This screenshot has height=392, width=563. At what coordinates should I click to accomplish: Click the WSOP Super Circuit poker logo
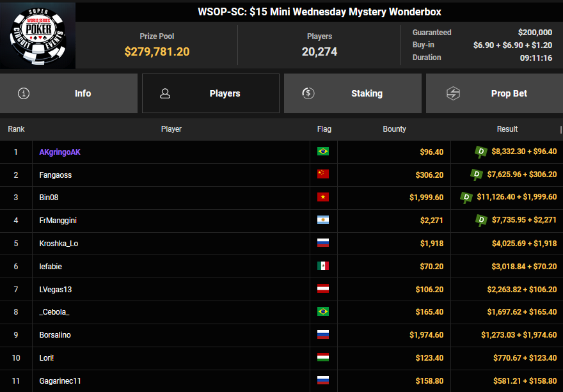click(38, 35)
